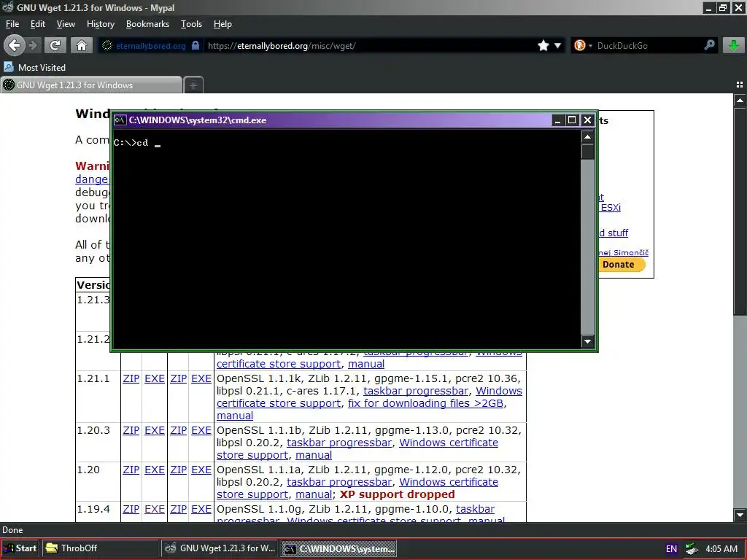Open the Help menu
Screen dimensions: 747x560
pyautogui.click(x=222, y=24)
